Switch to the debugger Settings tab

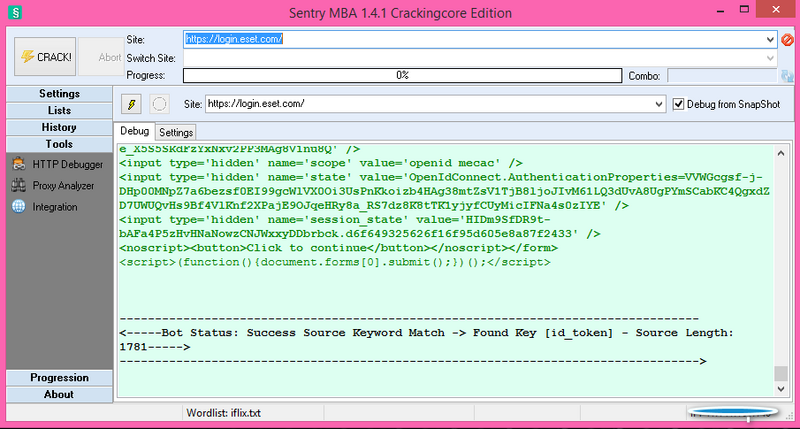coord(176,133)
